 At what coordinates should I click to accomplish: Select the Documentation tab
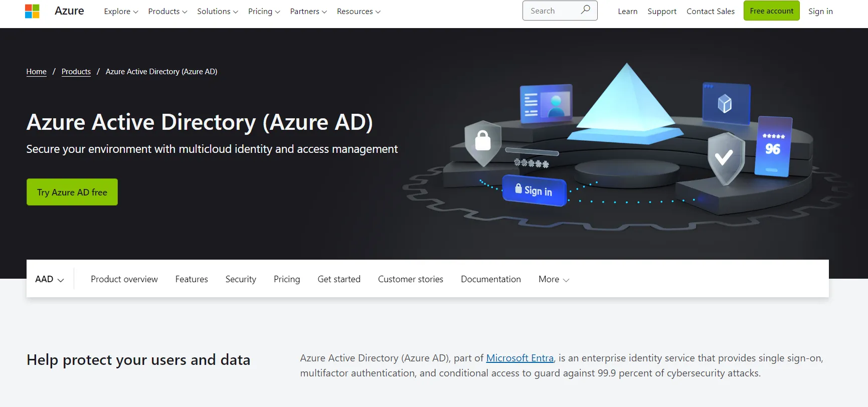(491, 279)
